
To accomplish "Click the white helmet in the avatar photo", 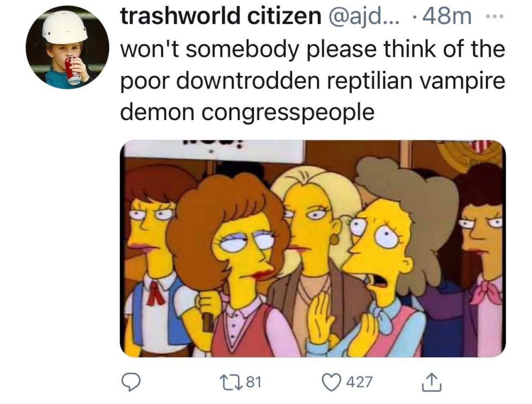I will (64, 27).
